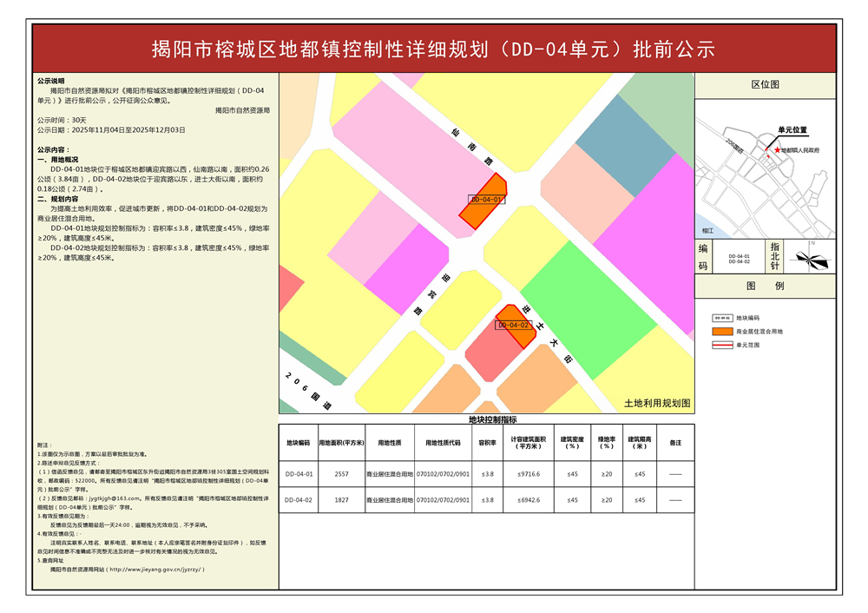Select the DD-04-01 label box on the map
This screenshot has height=613, width=868.
click(x=486, y=200)
